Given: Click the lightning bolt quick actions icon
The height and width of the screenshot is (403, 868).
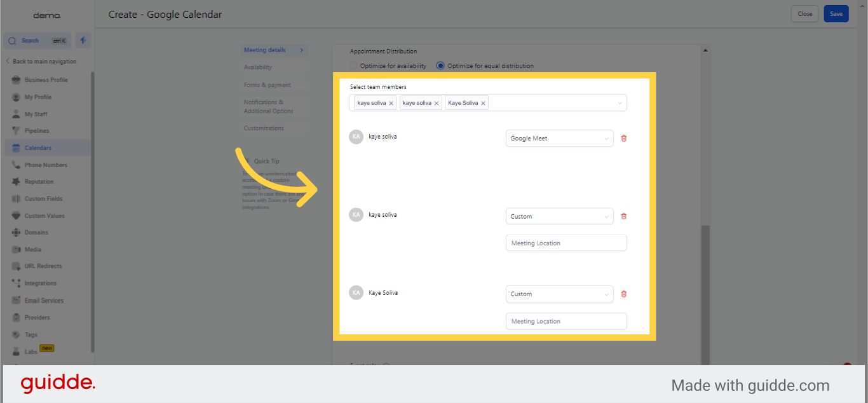Looking at the screenshot, I should tap(83, 41).
